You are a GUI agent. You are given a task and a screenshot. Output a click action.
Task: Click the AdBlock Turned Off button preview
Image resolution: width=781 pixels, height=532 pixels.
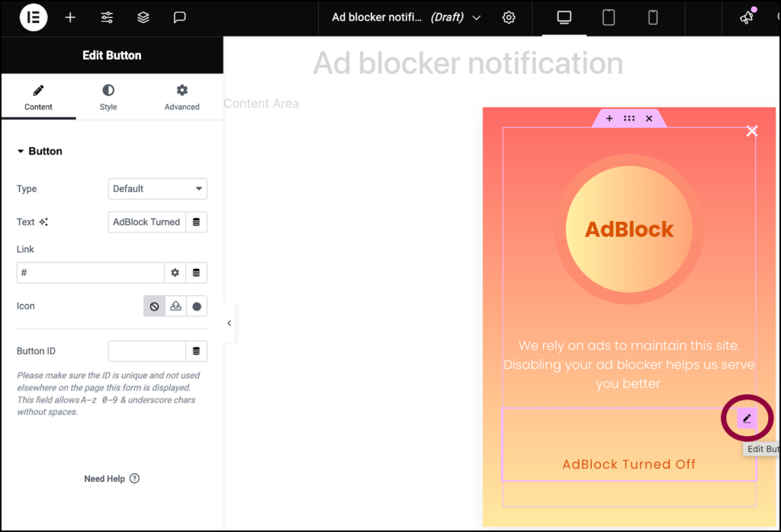click(x=628, y=464)
